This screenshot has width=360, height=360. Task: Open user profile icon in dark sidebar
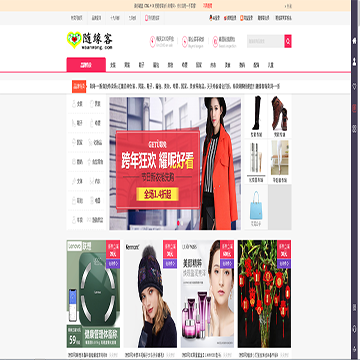(x=355, y=62)
